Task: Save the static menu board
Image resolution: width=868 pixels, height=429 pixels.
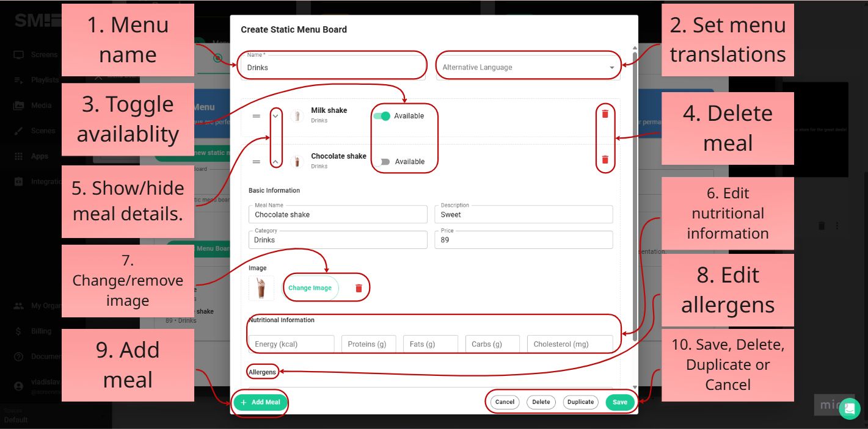Action: point(619,402)
